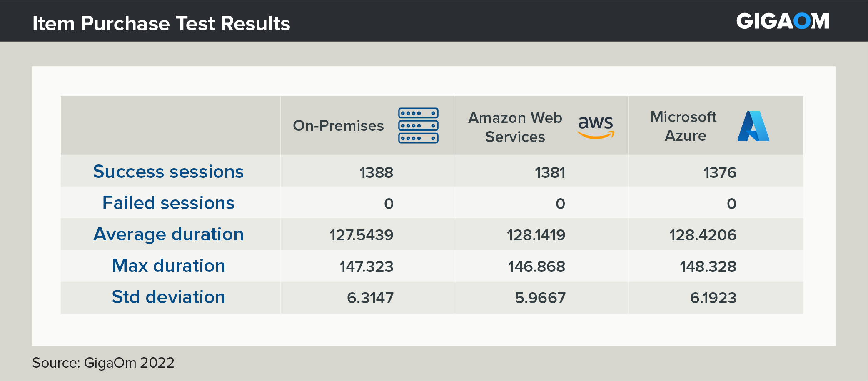Select the Item Purchase Test Results title

click(161, 23)
